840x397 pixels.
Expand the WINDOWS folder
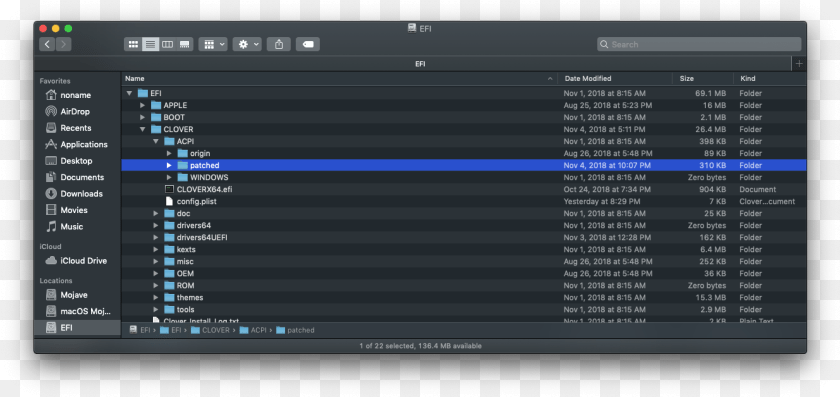click(169, 177)
